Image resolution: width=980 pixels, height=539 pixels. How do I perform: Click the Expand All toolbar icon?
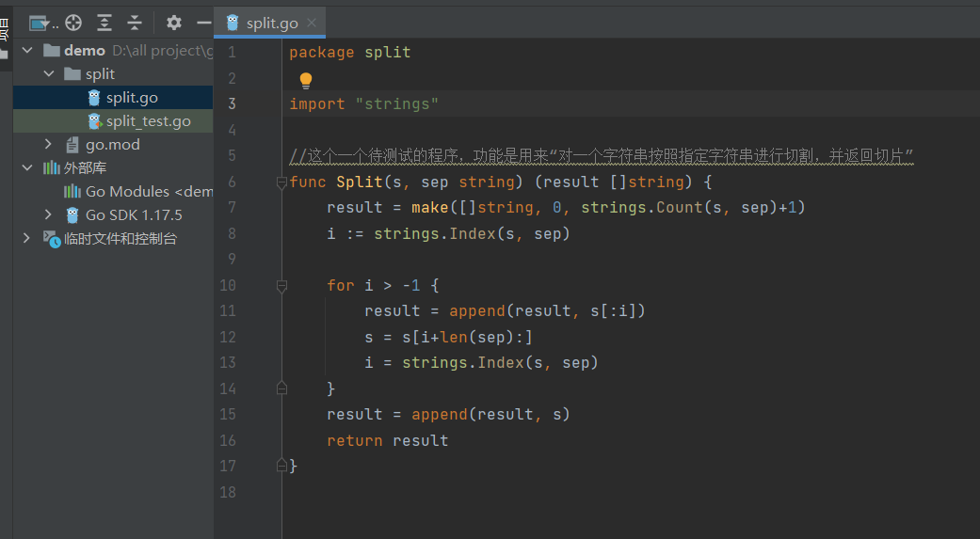[x=104, y=23]
